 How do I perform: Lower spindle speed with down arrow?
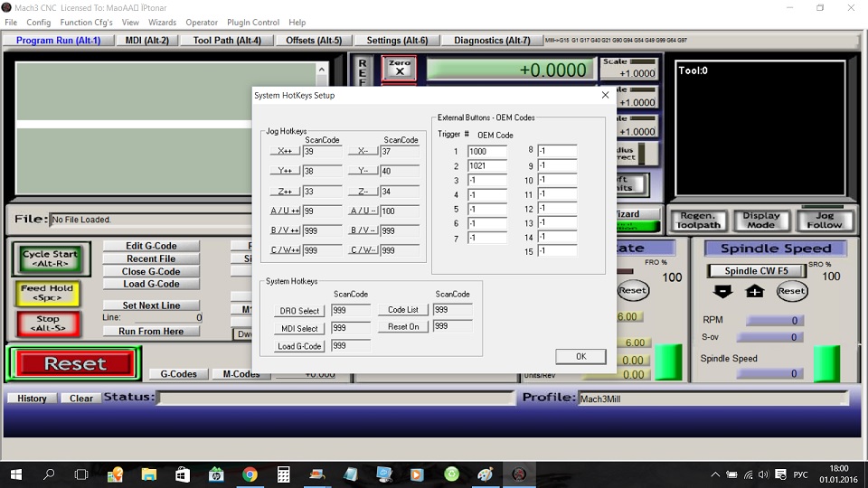(x=722, y=291)
